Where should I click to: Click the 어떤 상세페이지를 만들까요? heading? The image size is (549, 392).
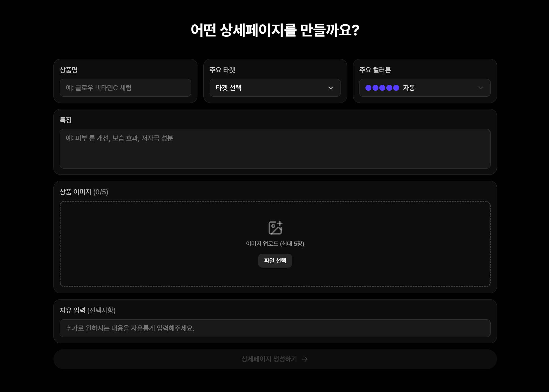275,30
